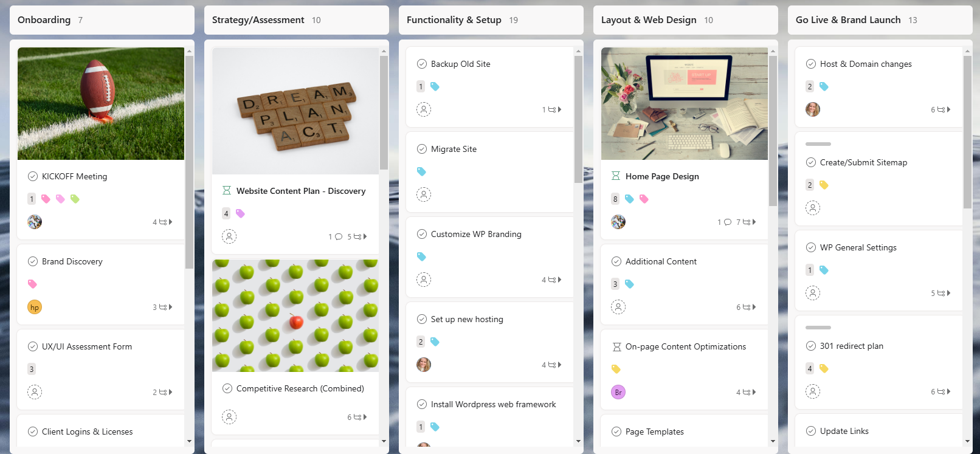Click Br avatar on On-page Content Optimizations
Image resolution: width=980 pixels, height=454 pixels.
coord(618,392)
